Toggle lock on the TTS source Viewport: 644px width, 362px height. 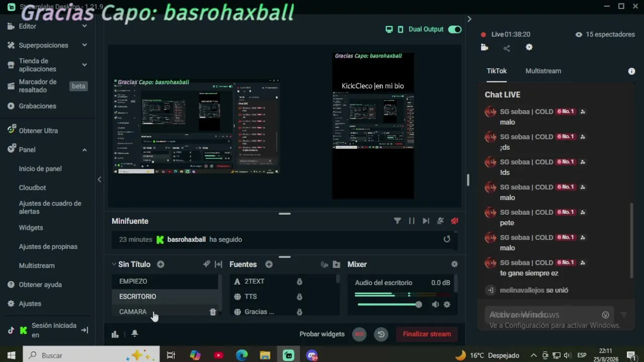[x=299, y=297]
